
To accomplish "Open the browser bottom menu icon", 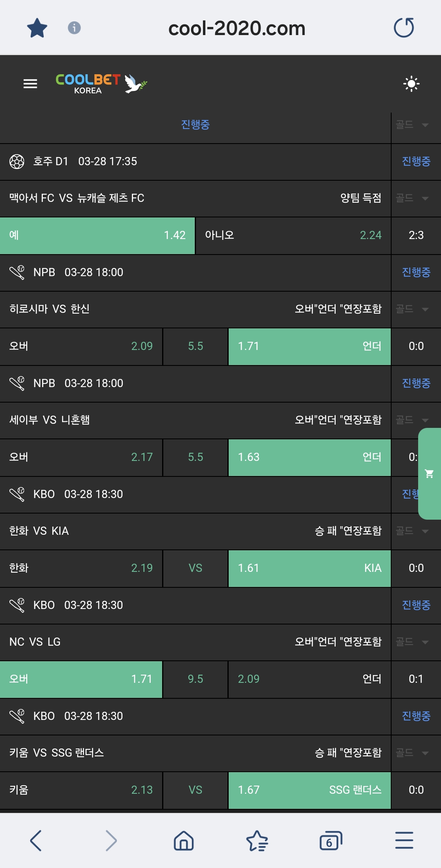I will [404, 841].
